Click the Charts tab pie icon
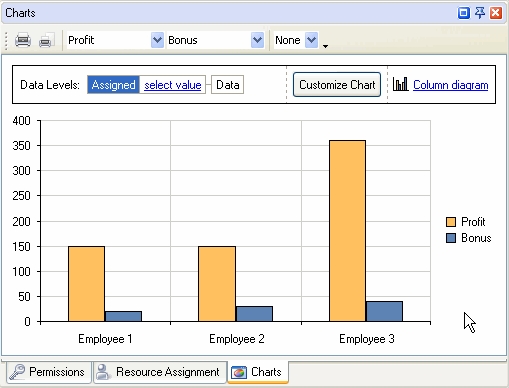This screenshot has width=509, height=388. pyautogui.click(x=239, y=372)
